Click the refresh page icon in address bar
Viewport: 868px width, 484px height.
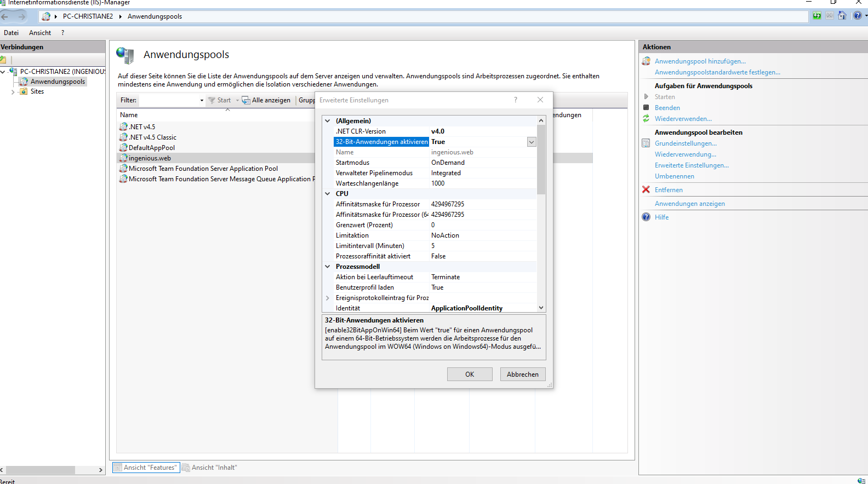pos(817,16)
